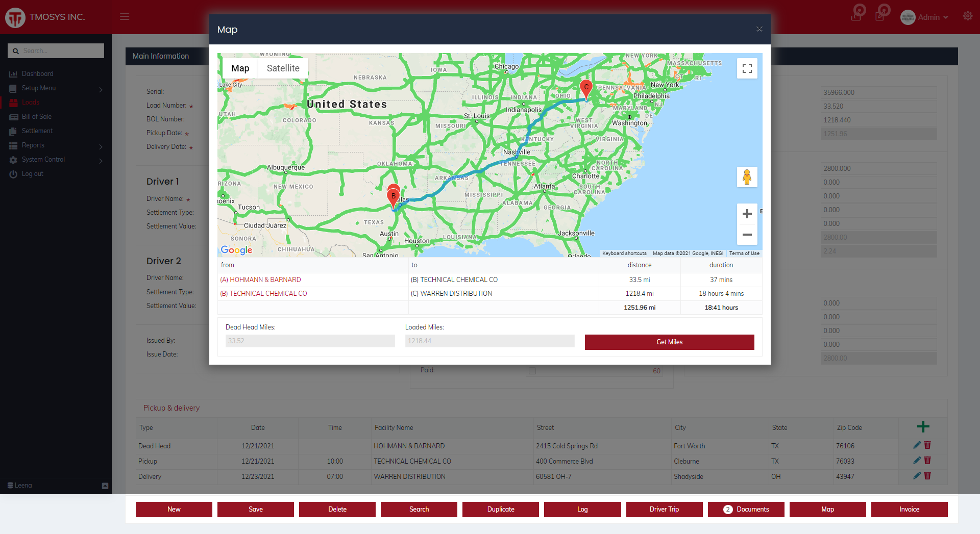Open Bill of Sale menu item

click(x=37, y=117)
